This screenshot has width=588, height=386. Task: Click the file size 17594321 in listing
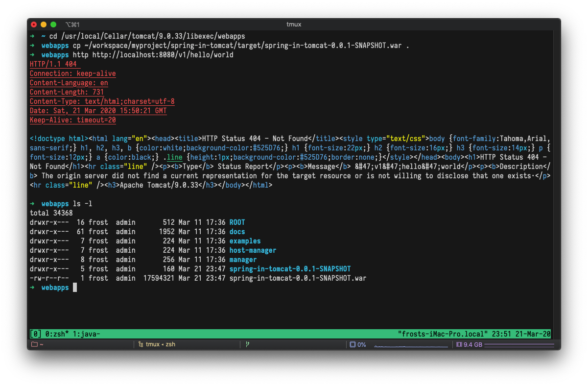[x=159, y=278]
